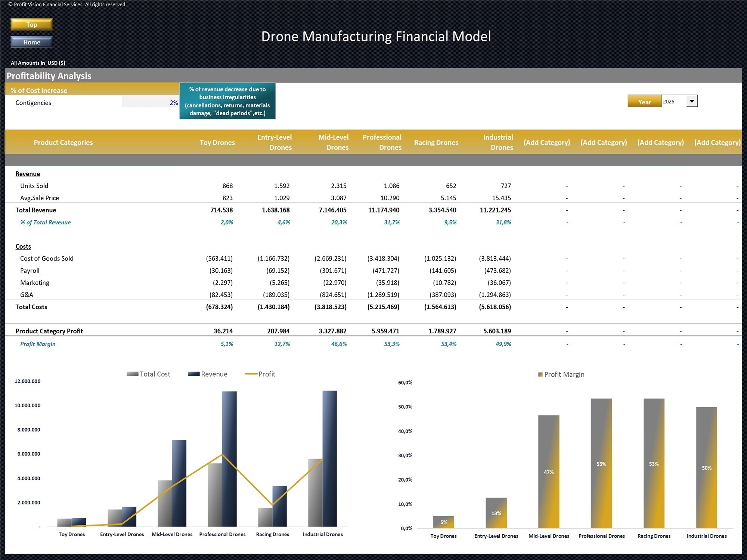Click Mid-Level payroll value (301.671)

pos(333,271)
